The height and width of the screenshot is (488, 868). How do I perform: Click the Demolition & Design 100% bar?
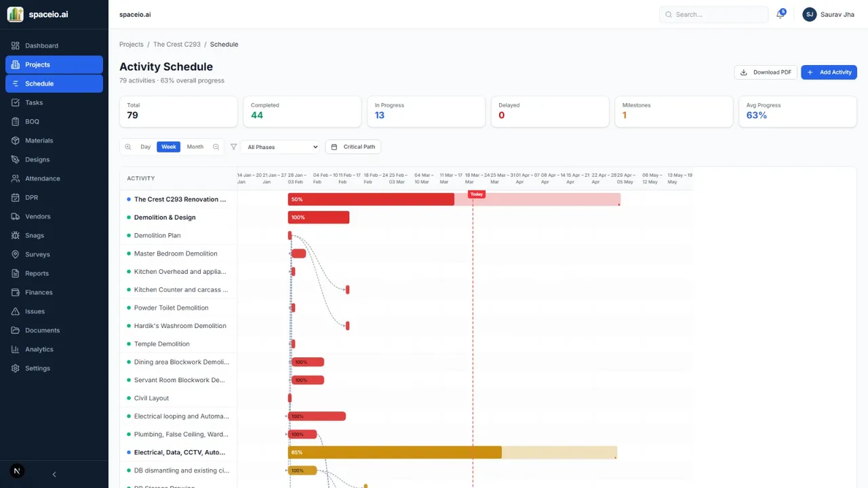tap(319, 218)
